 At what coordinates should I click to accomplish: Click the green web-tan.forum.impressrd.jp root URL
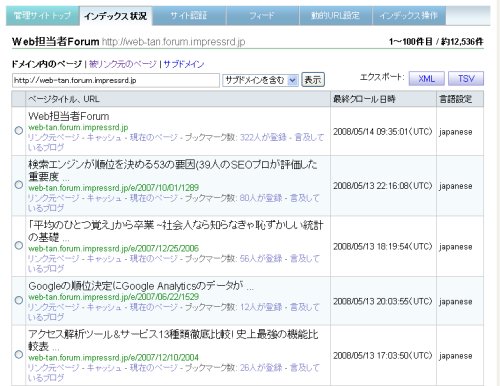click(x=78, y=127)
